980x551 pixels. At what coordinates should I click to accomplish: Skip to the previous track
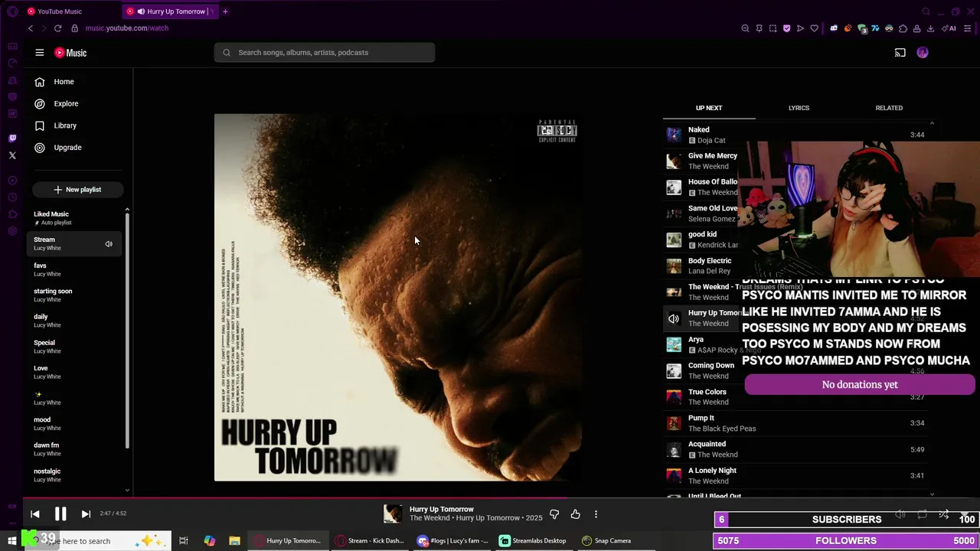click(35, 514)
